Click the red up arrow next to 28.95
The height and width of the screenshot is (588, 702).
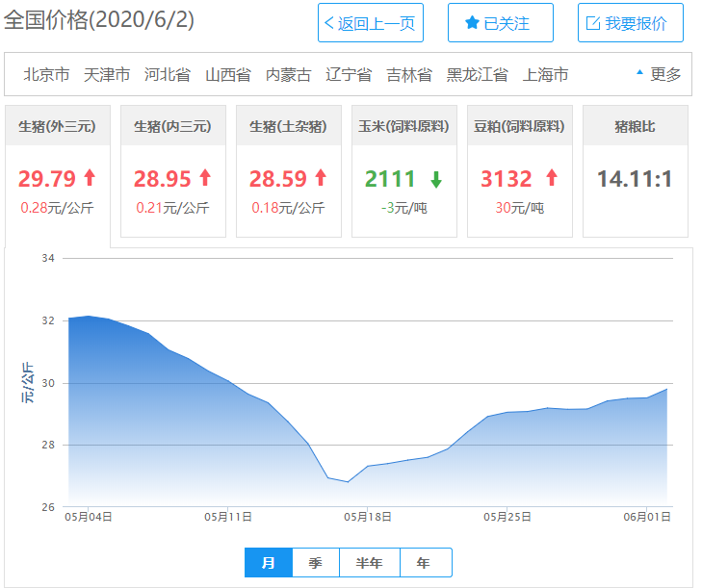tap(205, 178)
